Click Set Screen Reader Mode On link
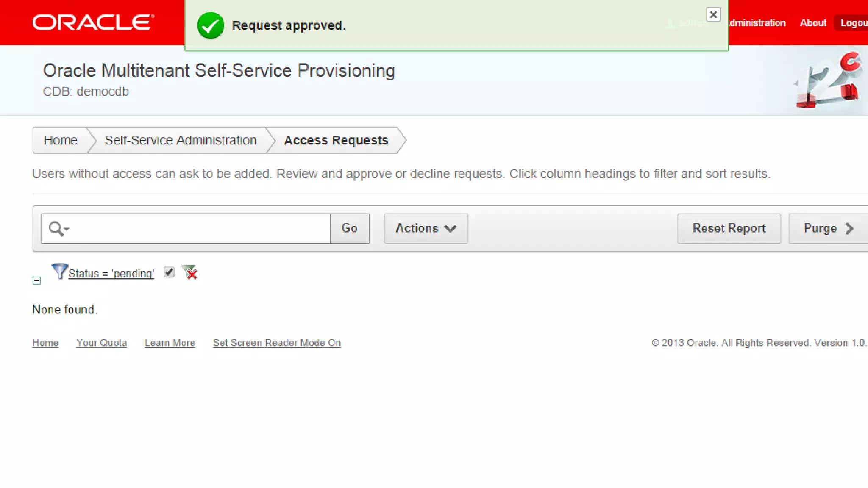This screenshot has width=868, height=488. 276,343
